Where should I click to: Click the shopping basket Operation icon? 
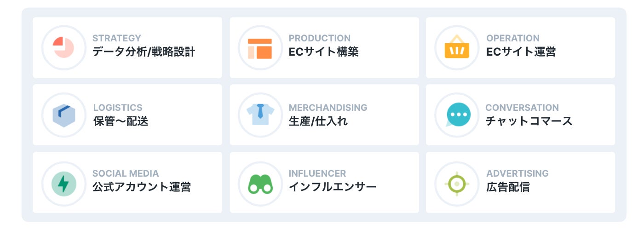tap(456, 48)
